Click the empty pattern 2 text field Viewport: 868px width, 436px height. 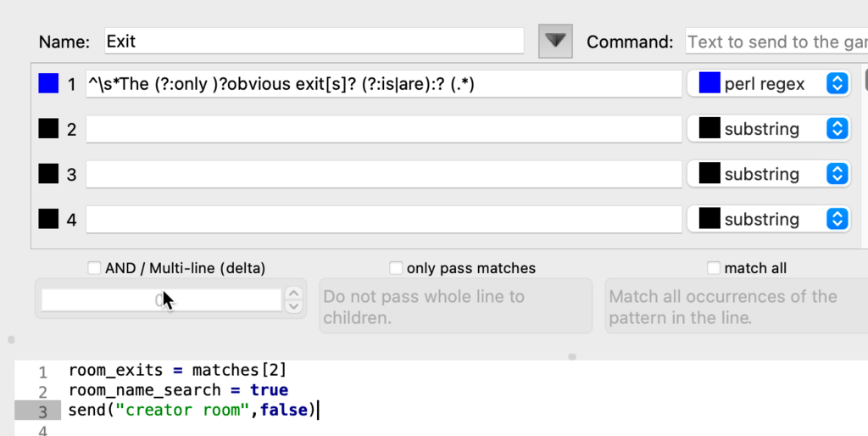tap(383, 129)
